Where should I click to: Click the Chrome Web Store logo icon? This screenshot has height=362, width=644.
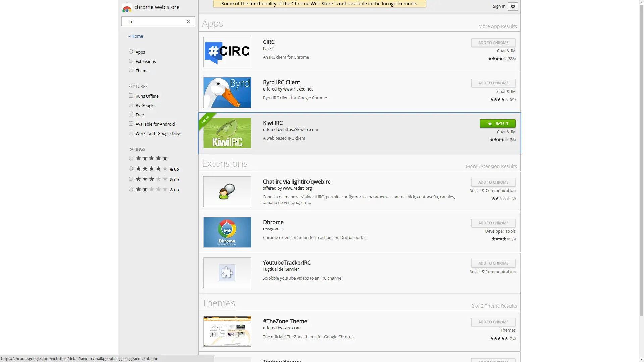(127, 7)
